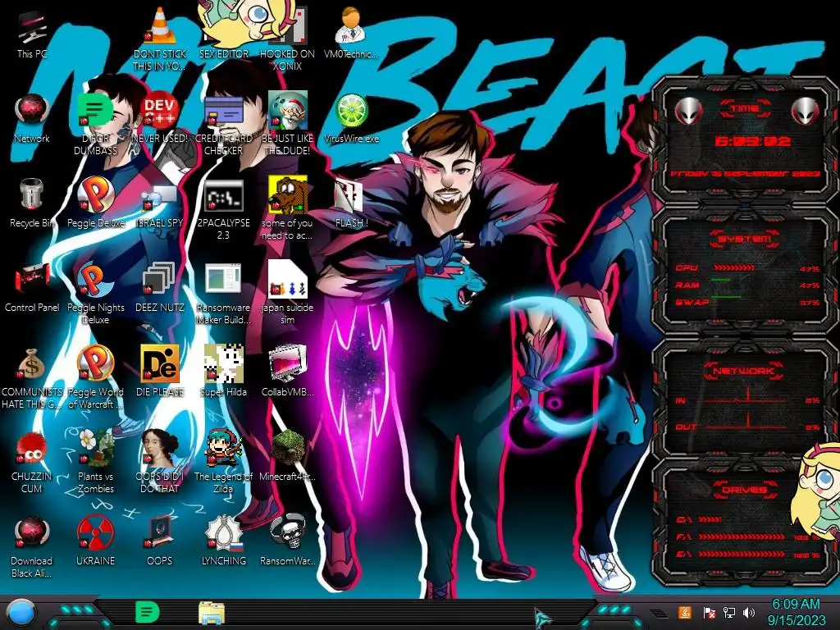Image resolution: width=840 pixels, height=630 pixels.
Task: Click the TIME header in the widget
Action: [745, 109]
